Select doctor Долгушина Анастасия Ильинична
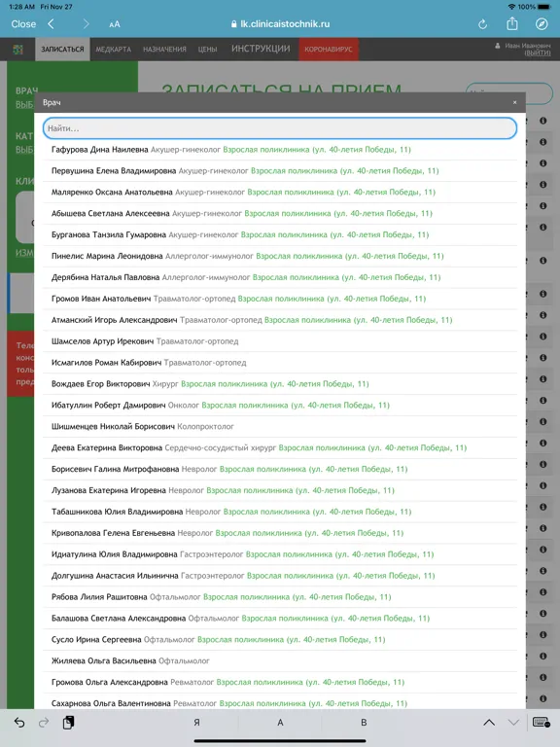 (x=280, y=576)
